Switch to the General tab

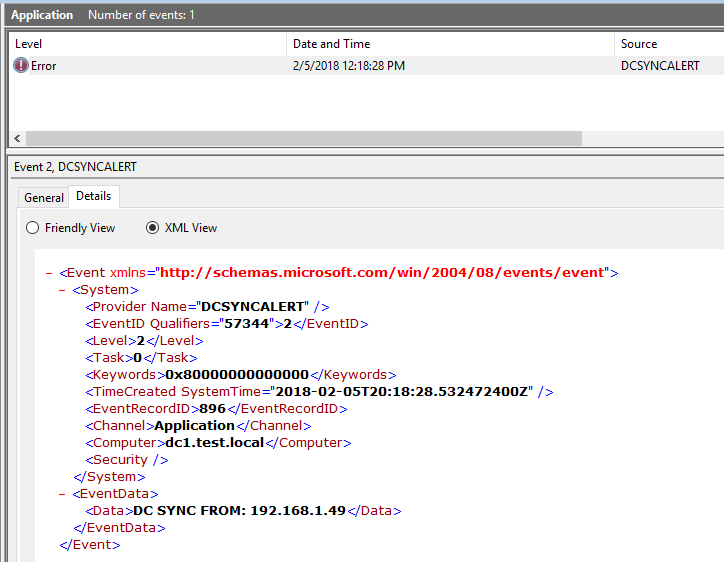click(44, 198)
